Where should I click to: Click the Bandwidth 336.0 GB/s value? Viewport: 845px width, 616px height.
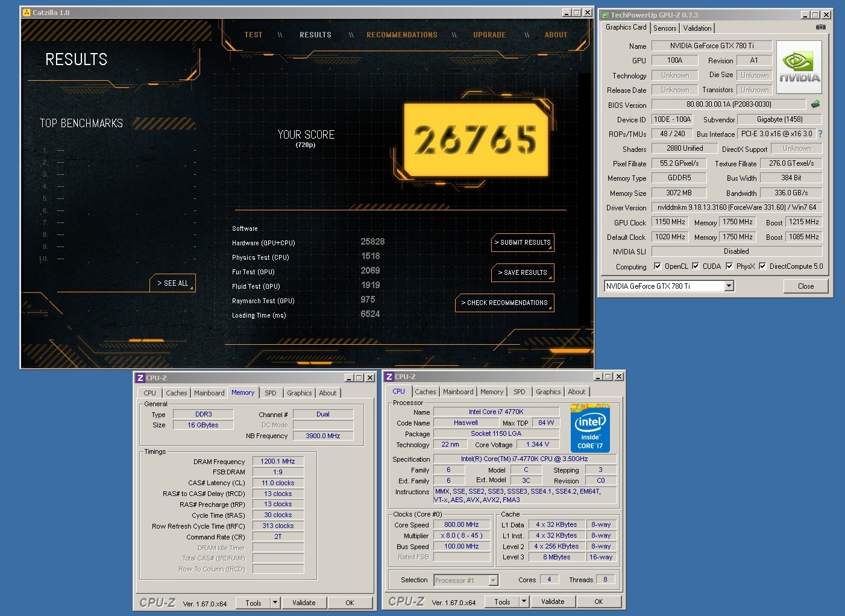click(x=791, y=193)
